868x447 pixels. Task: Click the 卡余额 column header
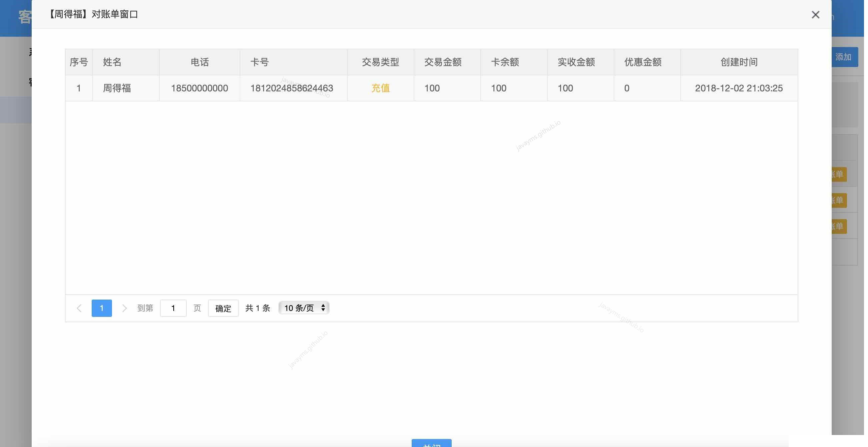[x=505, y=62]
